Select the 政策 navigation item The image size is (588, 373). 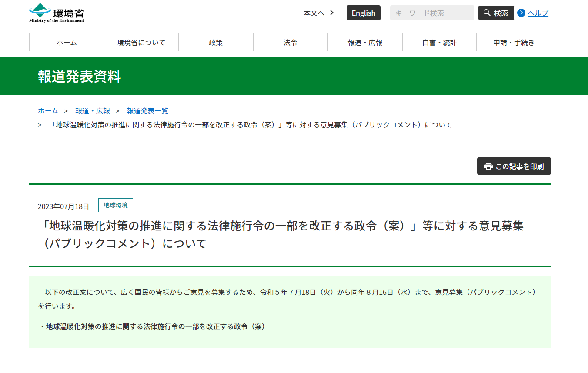(216, 43)
